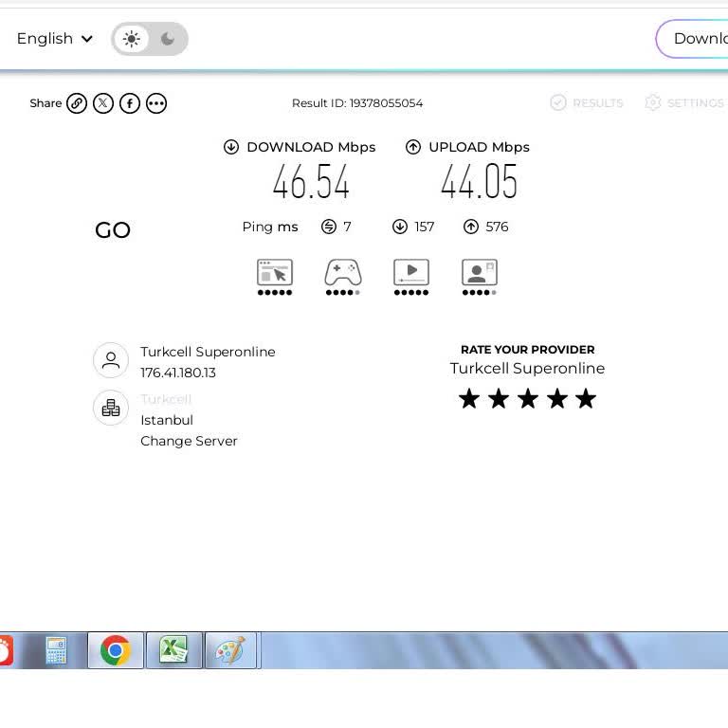Click the upload latency icon next to 576

[x=471, y=227]
